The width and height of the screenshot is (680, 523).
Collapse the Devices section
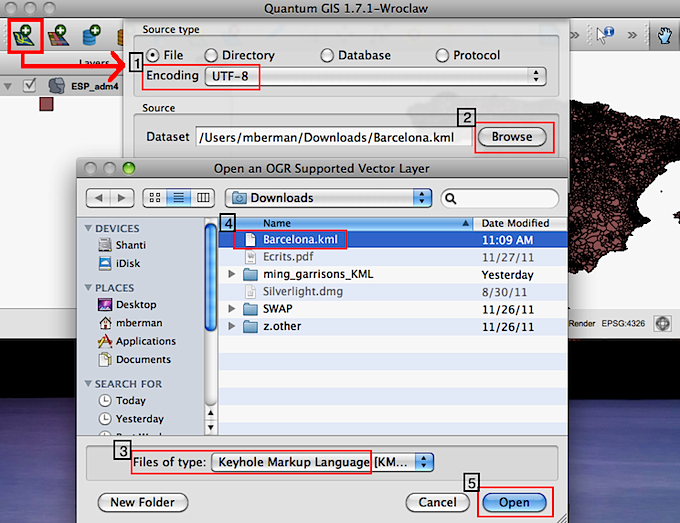point(88,228)
